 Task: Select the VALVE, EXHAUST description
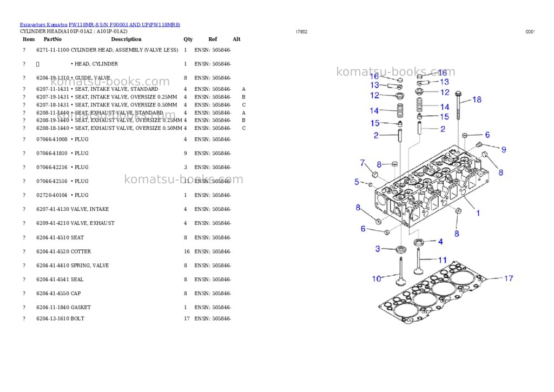[x=93, y=223]
